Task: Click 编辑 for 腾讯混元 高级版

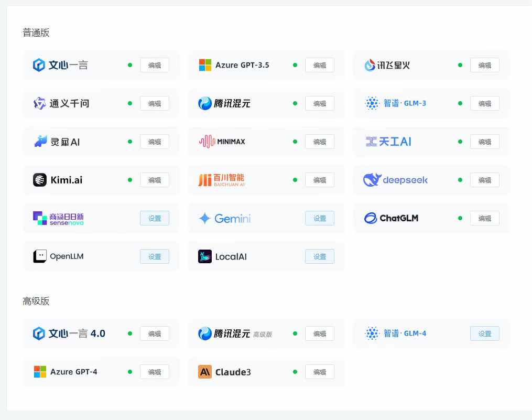Action: [x=320, y=334]
